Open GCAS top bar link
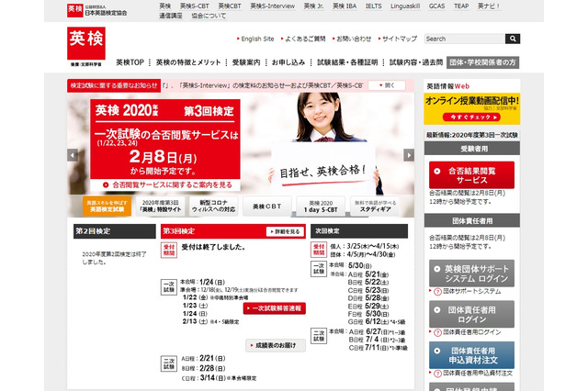 tap(436, 6)
